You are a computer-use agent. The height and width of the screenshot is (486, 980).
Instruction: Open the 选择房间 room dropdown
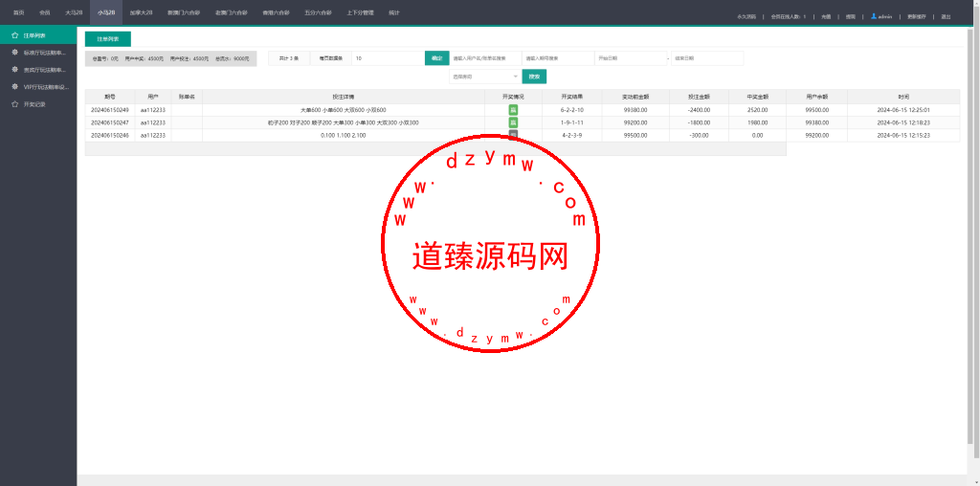(x=485, y=77)
